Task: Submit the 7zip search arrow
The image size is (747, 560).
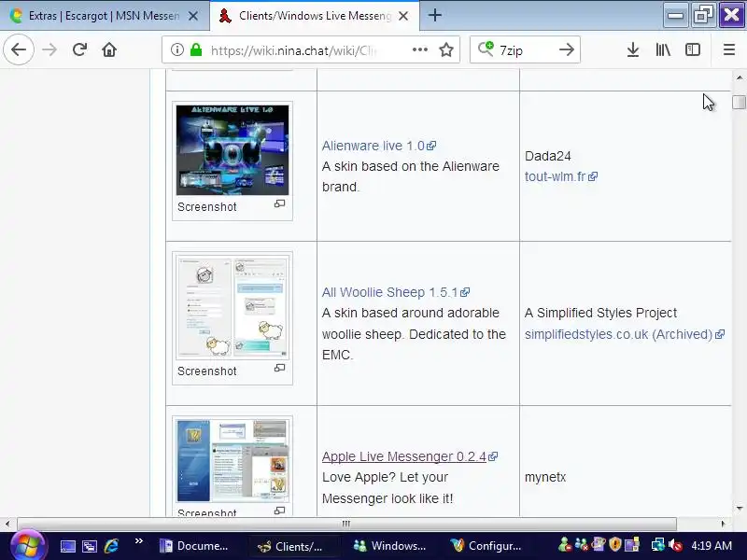Action: 567,49
